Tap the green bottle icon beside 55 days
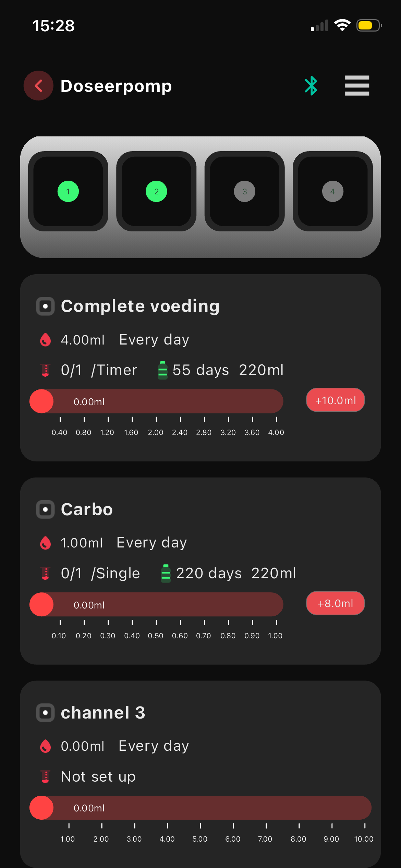 (x=162, y=370)
